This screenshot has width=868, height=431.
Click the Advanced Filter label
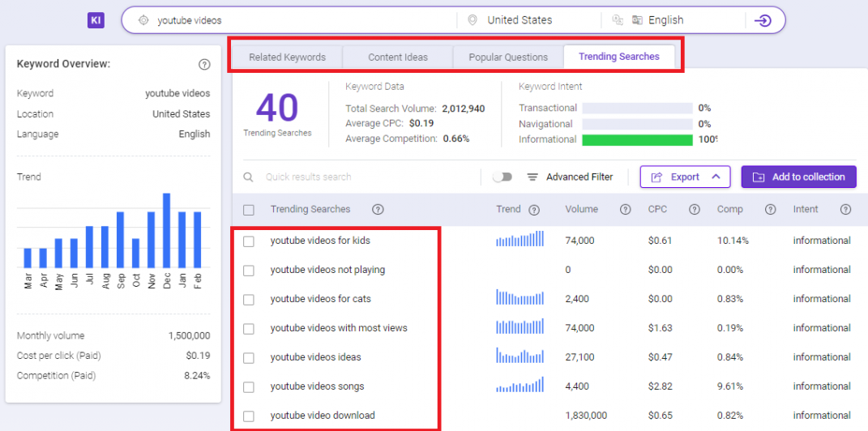click(x=579, y=177)
